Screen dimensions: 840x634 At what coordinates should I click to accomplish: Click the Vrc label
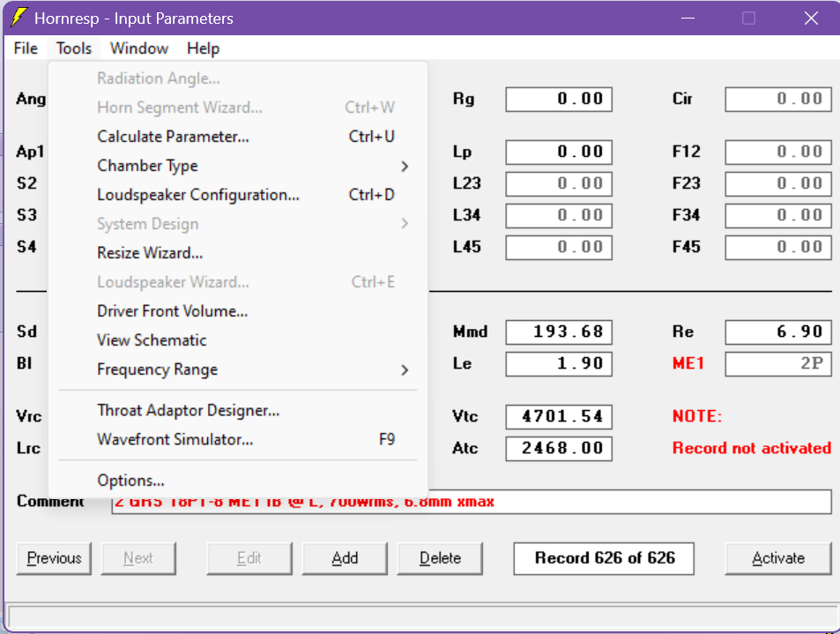(x=29, y=416)
